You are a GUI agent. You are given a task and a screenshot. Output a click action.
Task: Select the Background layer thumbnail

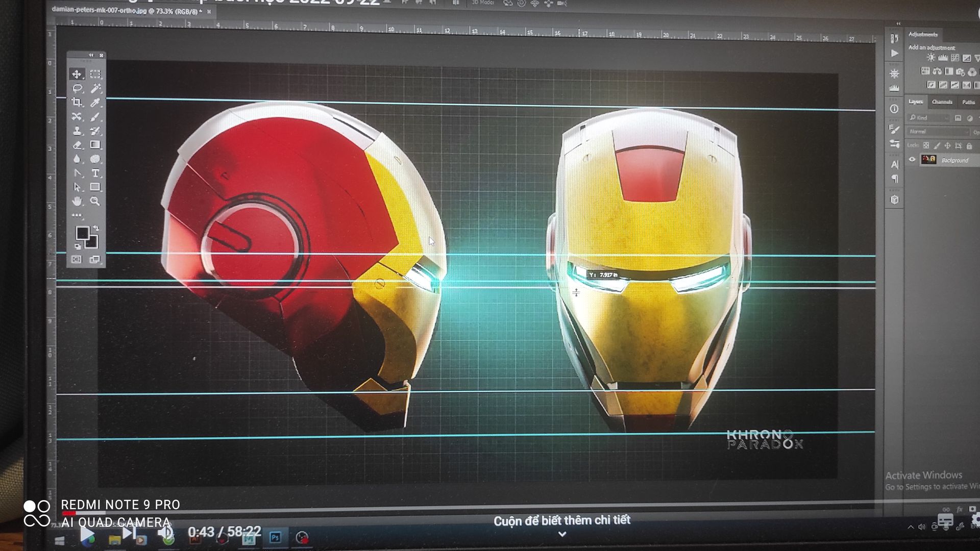point(928,160)
